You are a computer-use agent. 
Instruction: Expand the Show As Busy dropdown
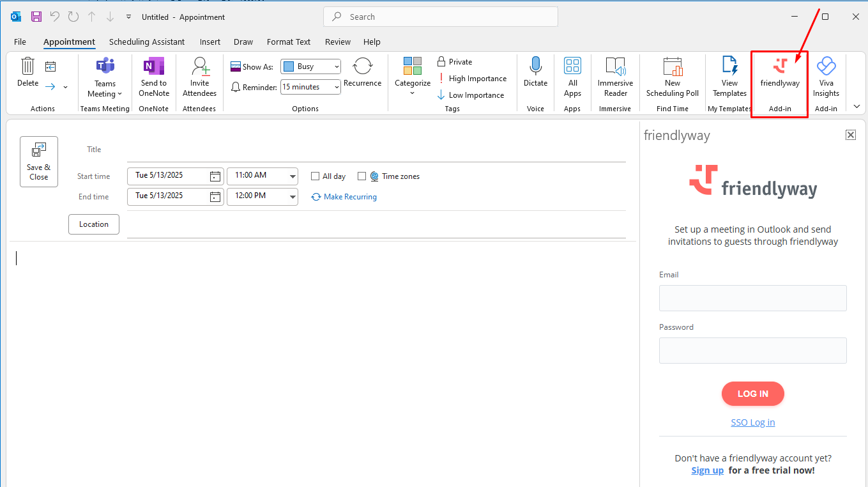[336, 66]
